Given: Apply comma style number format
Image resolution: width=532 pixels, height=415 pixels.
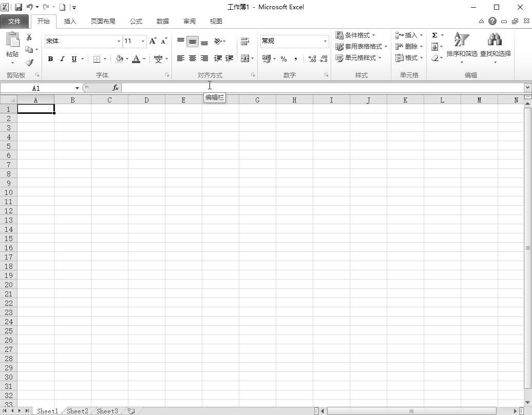Looking at the screenshot, I should (296, 59).
